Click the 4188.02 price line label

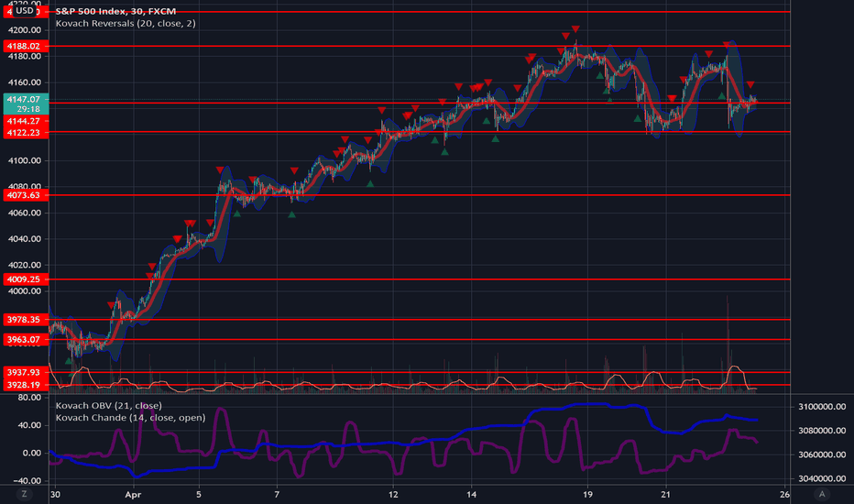point(25,47)
